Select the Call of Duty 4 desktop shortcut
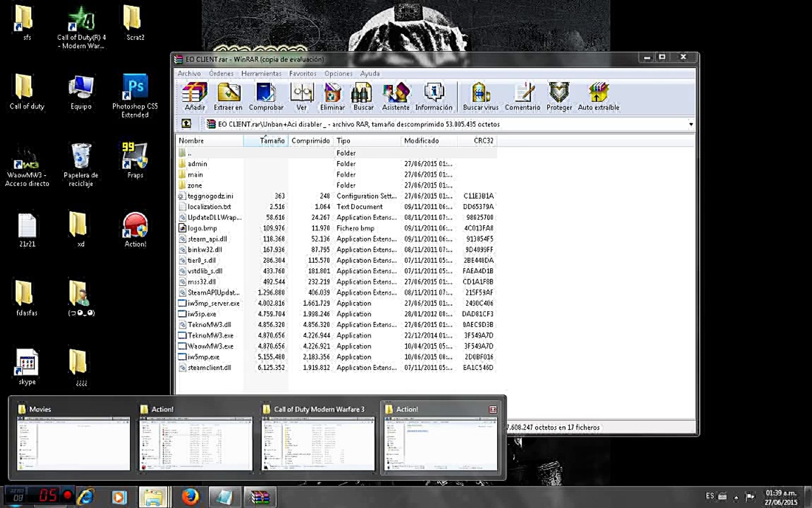Screen dimensions: 812x508 click(x=81, y=27)
